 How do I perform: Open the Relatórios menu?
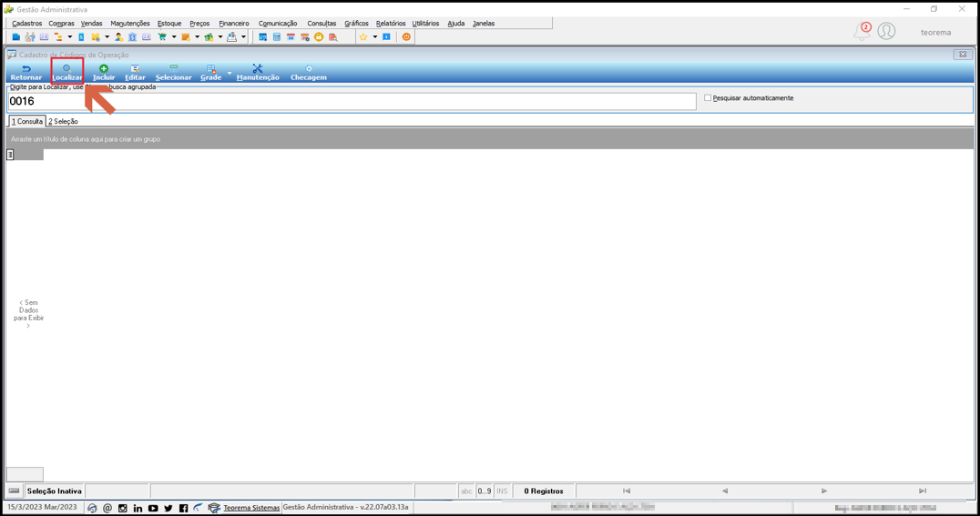(x=391, y=23)
